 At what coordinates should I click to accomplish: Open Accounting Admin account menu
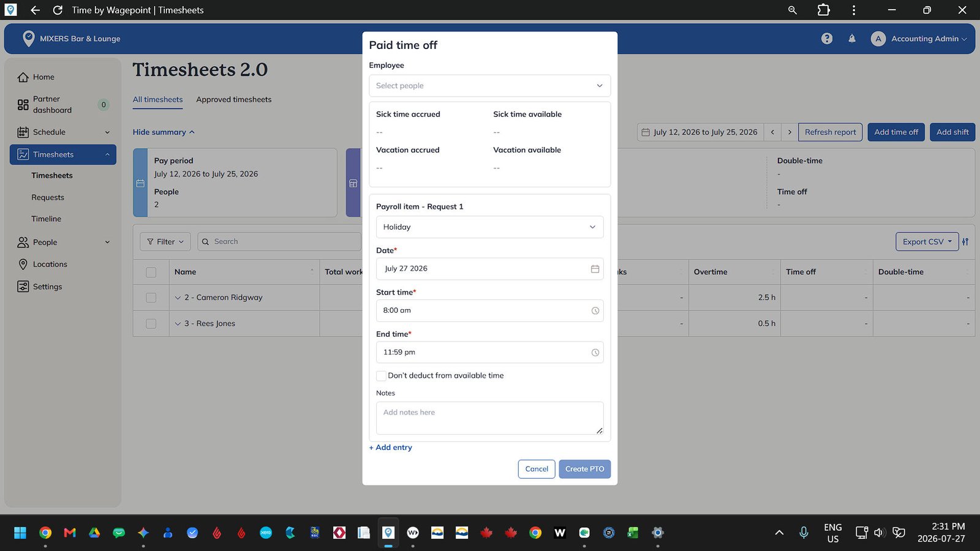click(919, 39)
